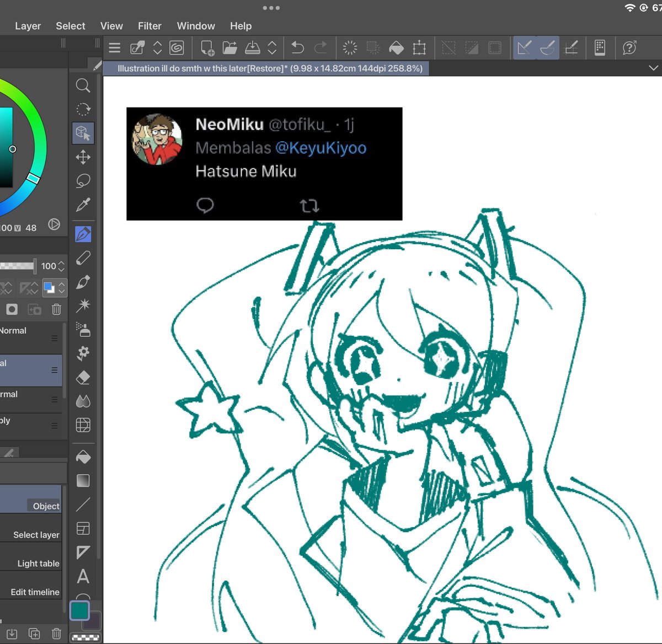Select the Brush tool
Viewport: 662px width, 644px height.
[x=83, y=282]
